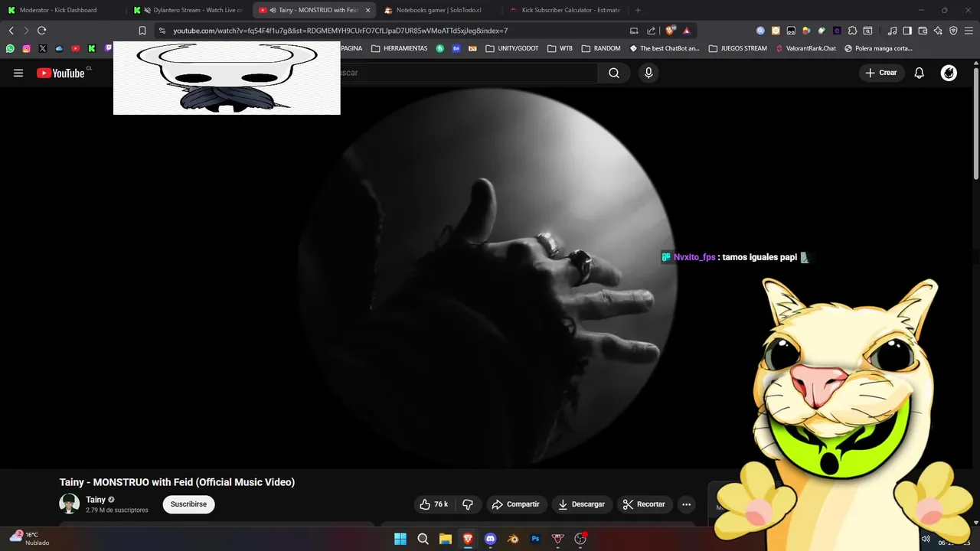Click the browser vertical scrollbar

(976, 122)
